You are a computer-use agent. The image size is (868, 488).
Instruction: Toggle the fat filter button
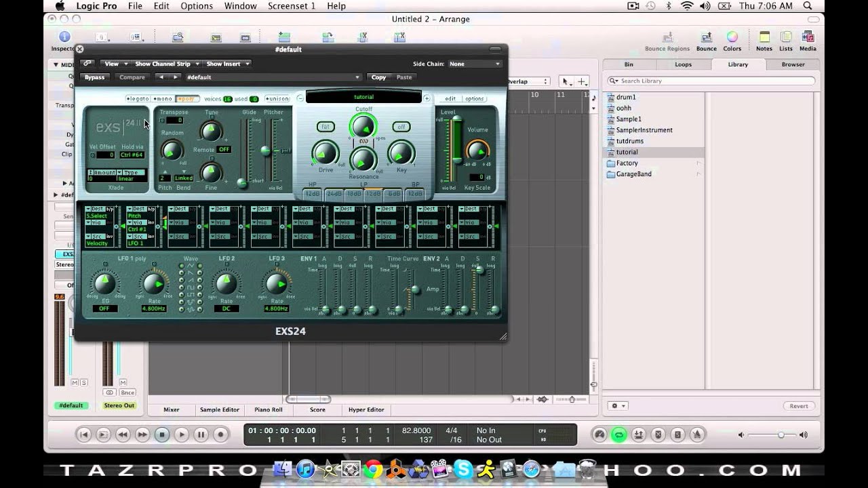pyautogui.click(x=325, y=127)
